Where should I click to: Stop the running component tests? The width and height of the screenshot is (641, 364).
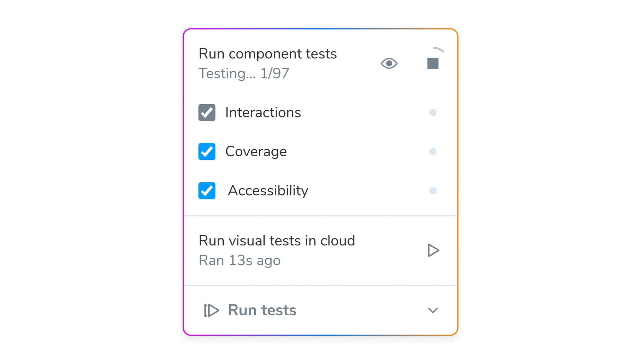(433, 63)
